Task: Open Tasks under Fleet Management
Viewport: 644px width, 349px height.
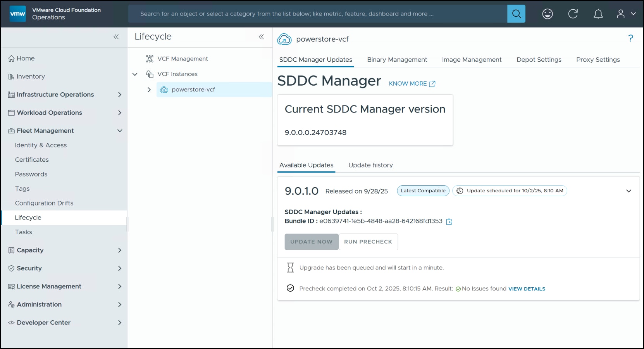Action: pyautogui.click(x=24, y=232)
